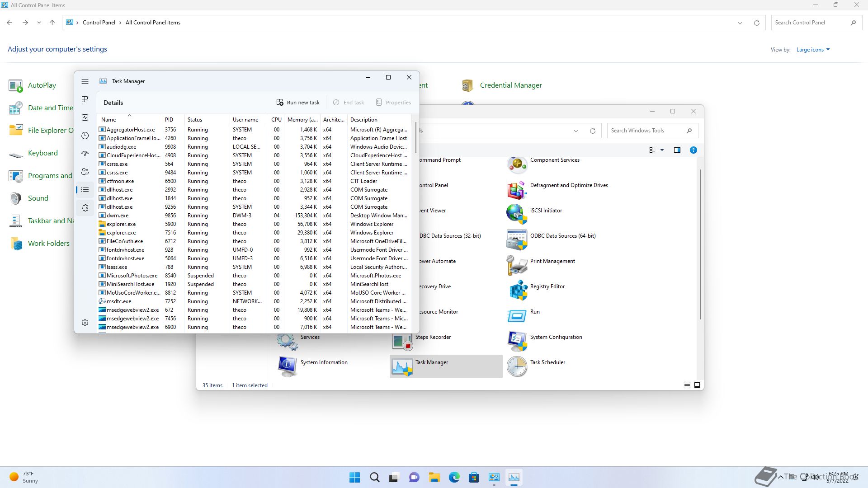Select the Microsoft.Photos.exe process row
The image size is (868, 488).
(x=255, y=276)
